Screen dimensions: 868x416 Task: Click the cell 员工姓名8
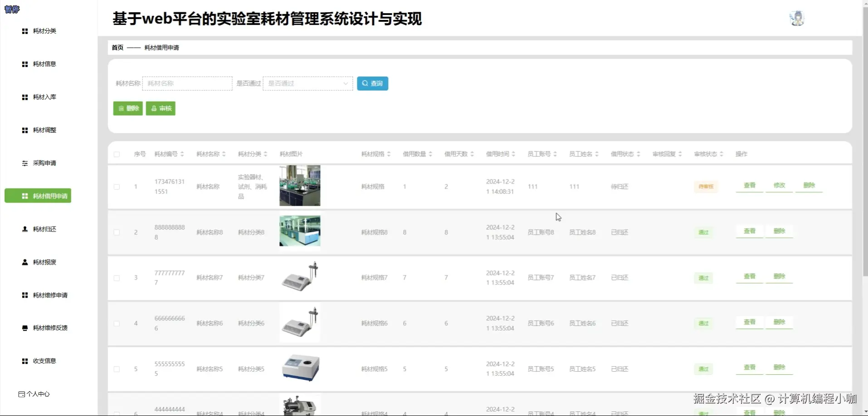pyautogui.click(x=582, y=232)
